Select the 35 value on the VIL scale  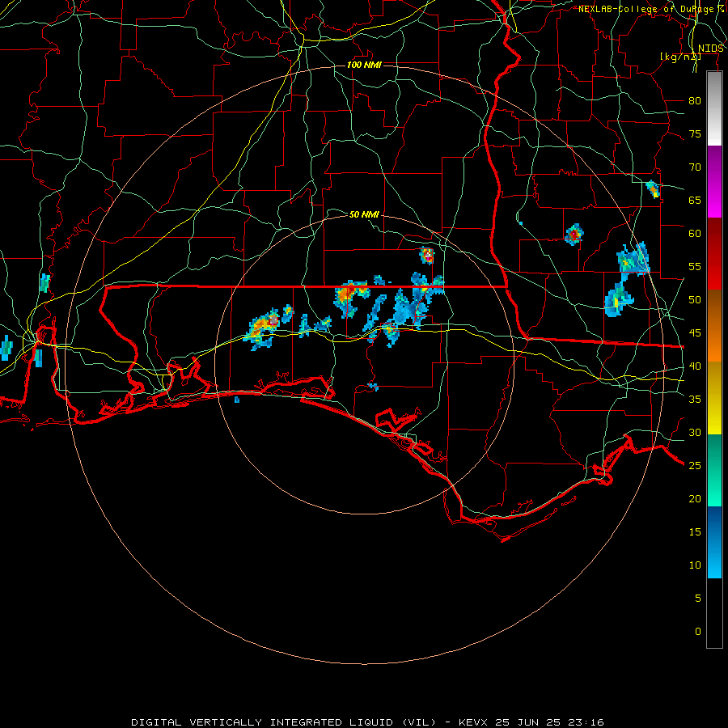tap(695, 400)
